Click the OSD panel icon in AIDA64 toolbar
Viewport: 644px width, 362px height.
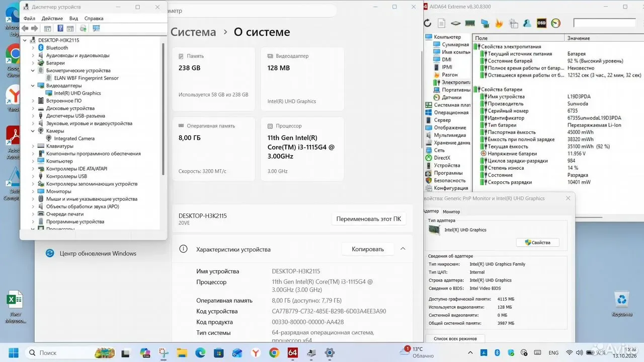click(x=541, y=23)
